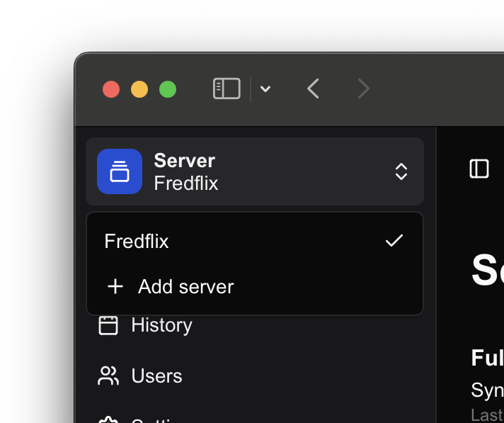Go back with the left arrow

[313, 89]
